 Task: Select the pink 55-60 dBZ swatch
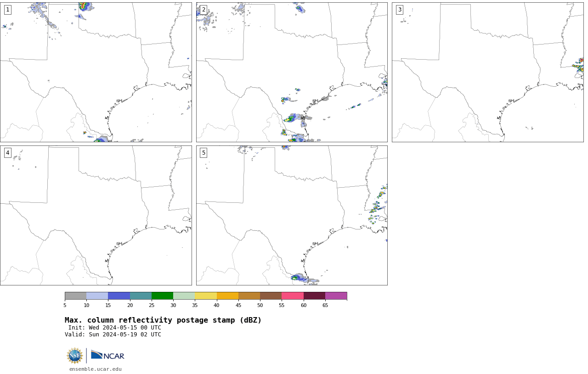pos(293,296)
